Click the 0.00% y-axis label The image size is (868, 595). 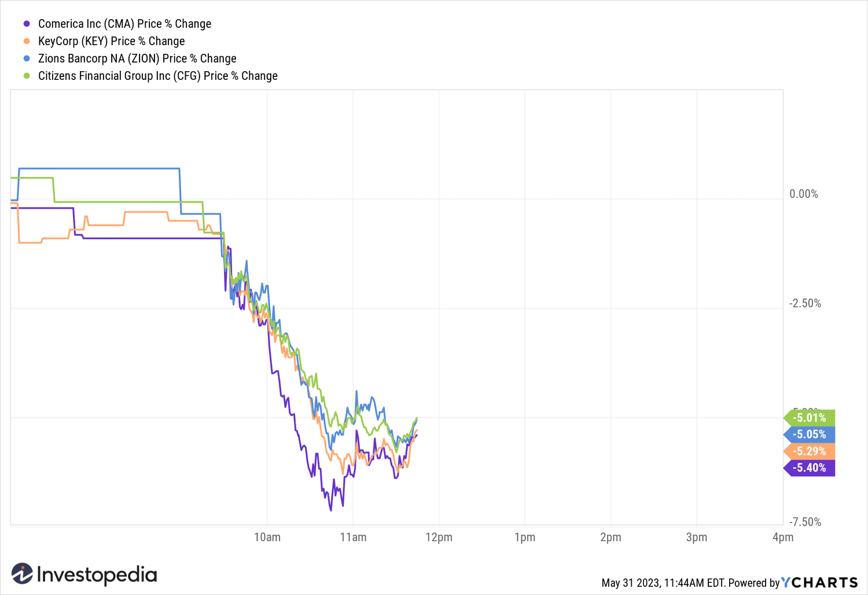pos(804,194)
